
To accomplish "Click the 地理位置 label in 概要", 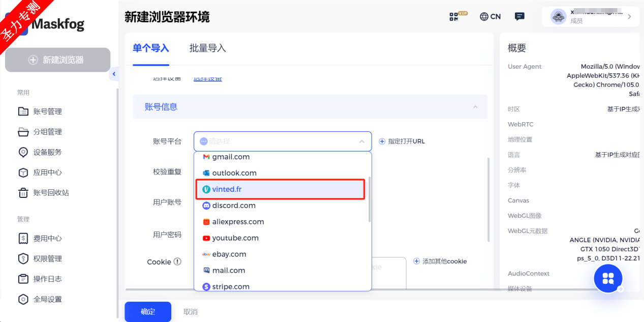I will coord(520,140).
